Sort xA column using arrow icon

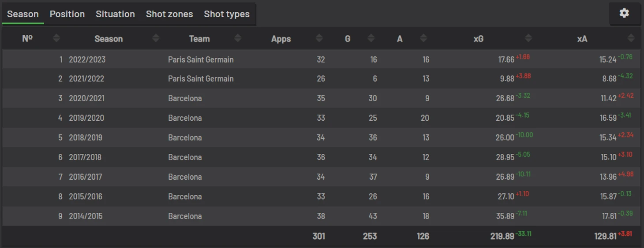[631, 38]
